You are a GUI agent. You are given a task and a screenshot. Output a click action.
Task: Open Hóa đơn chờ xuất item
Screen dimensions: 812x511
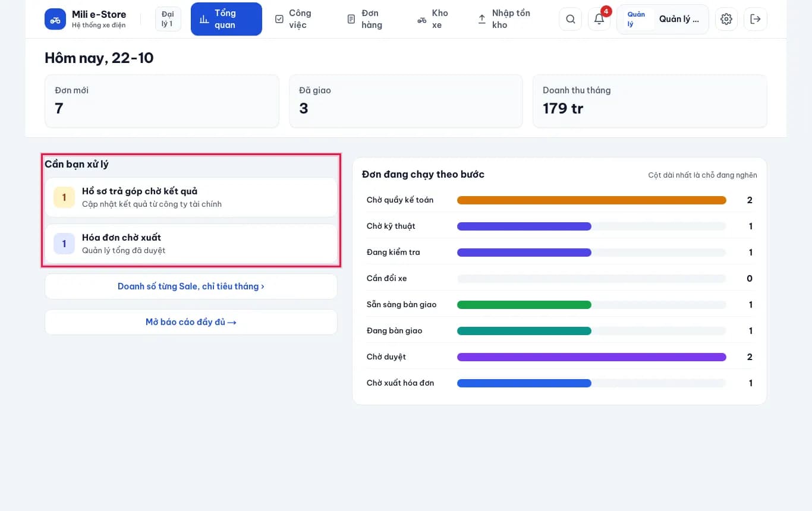pos(191,244)
